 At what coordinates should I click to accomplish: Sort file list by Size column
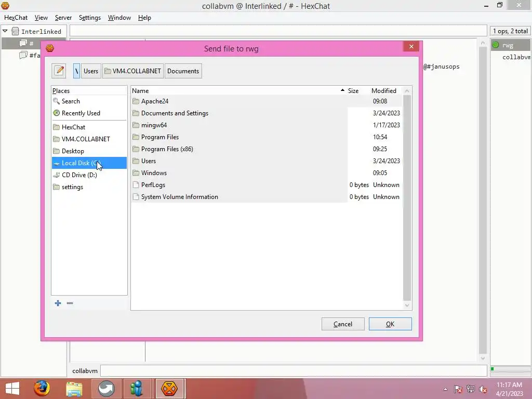point(357,90)
